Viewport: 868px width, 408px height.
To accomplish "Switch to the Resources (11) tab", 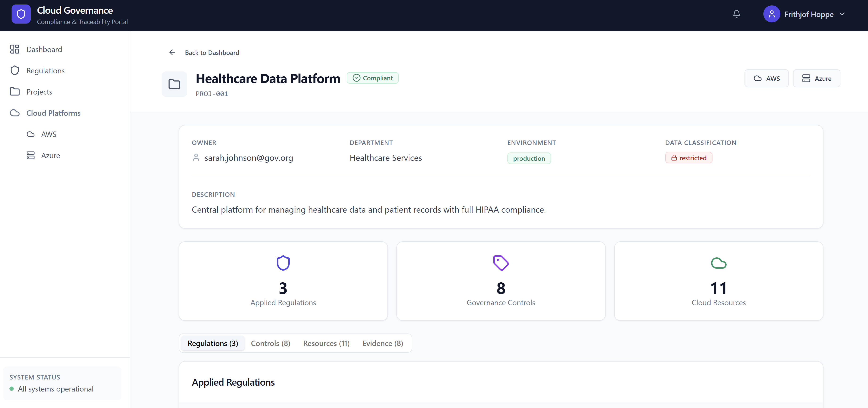I will [x=326, y=343].
